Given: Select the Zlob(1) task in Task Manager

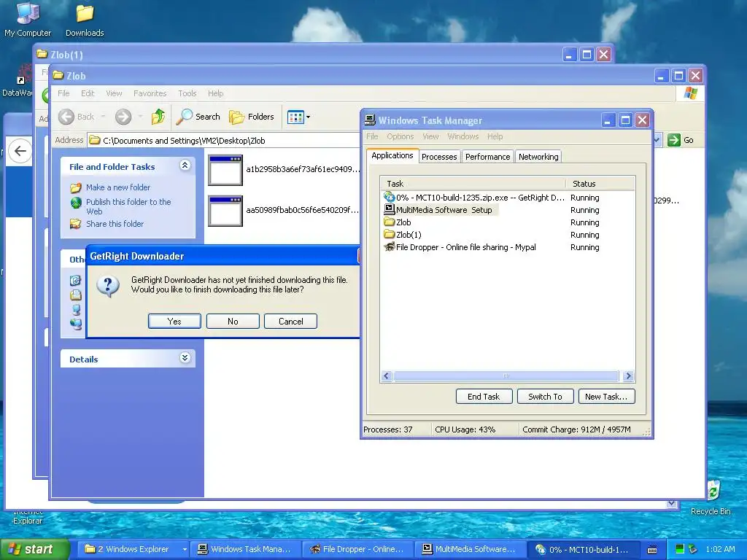Looking at the screenshot, I should pos(508,235).
